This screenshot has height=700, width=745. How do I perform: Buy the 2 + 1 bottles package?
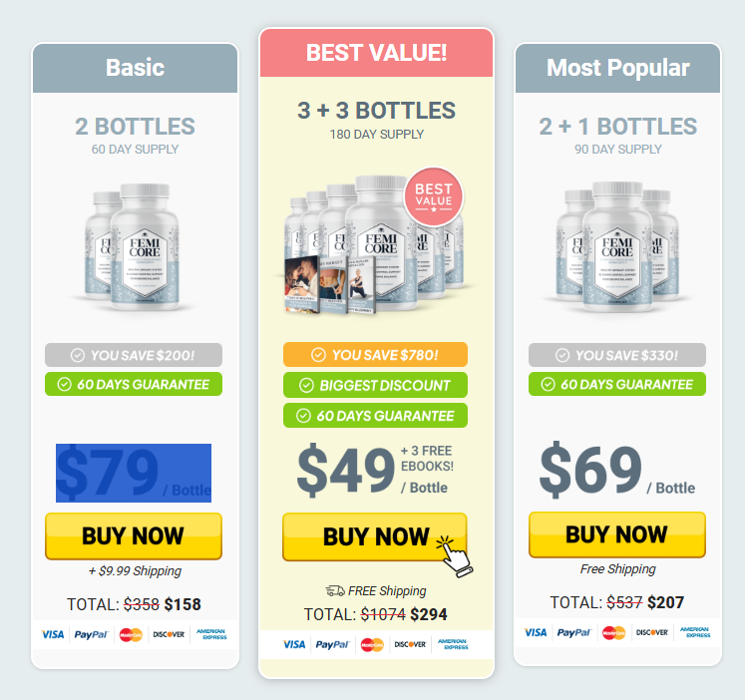click(x=617, y=534)
